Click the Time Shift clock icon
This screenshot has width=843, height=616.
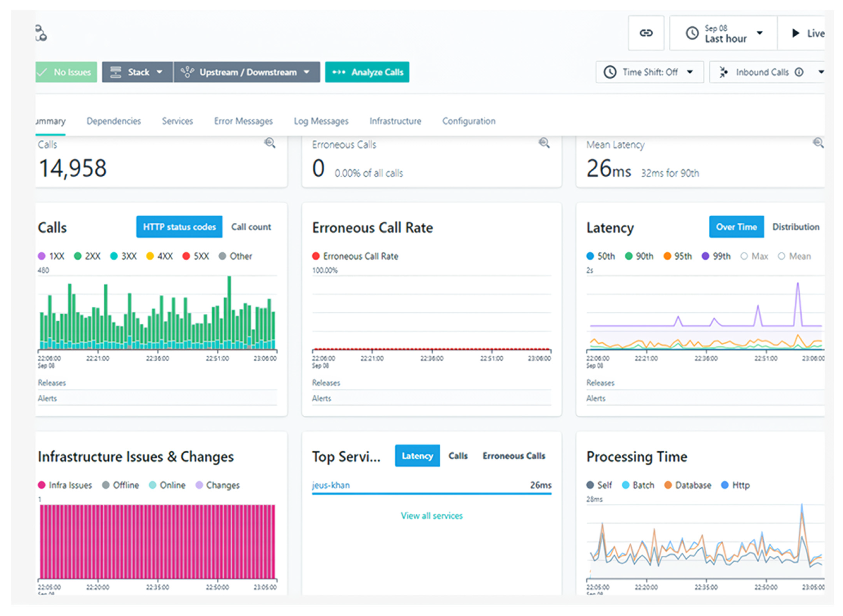coord(610,72)
